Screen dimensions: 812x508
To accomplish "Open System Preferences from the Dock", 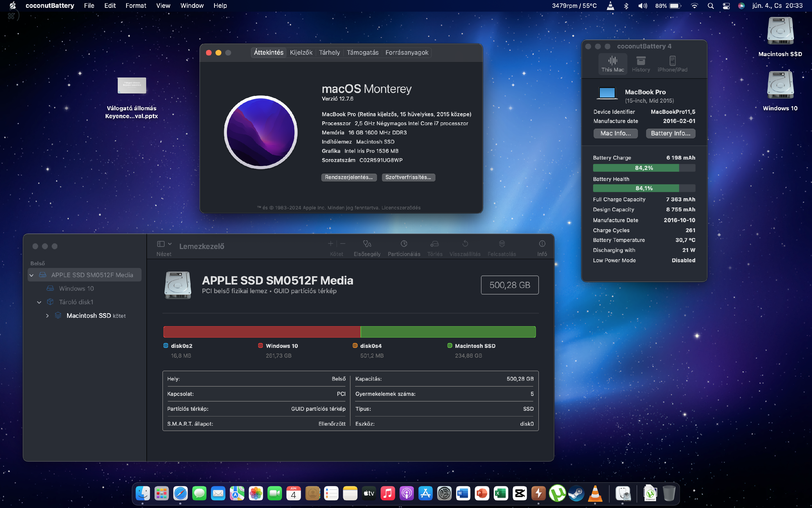I will pos(444,493).
